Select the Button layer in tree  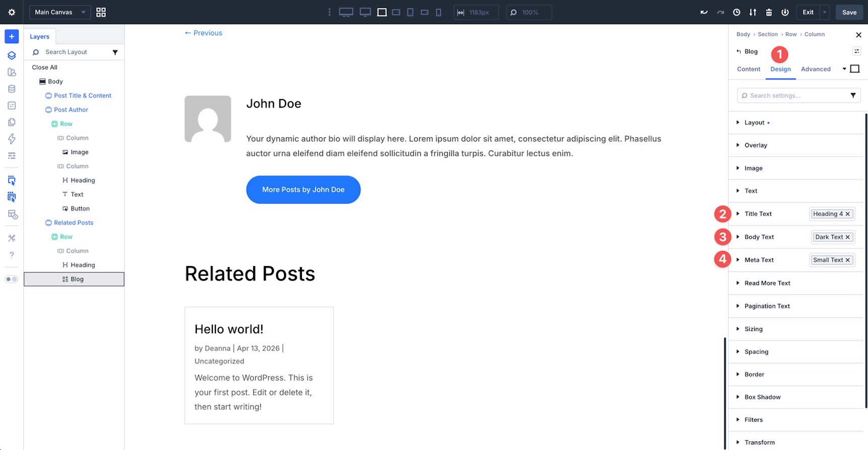point(80,209)
